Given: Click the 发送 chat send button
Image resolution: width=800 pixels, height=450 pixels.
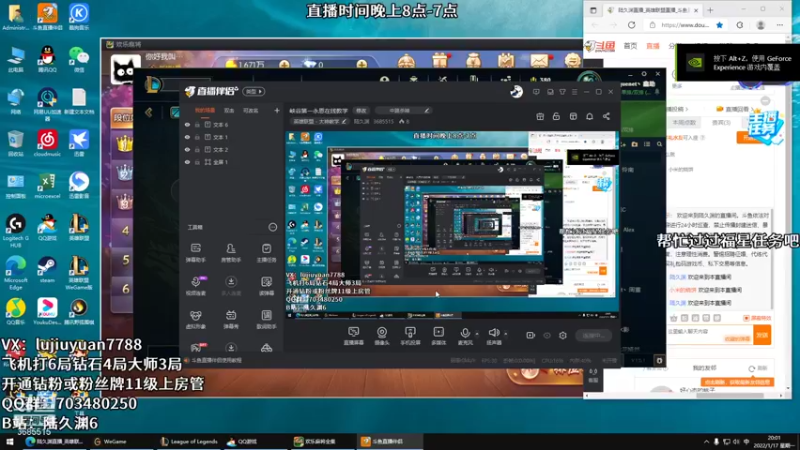Looking at the screenshot, I should [x=762, y=335].
